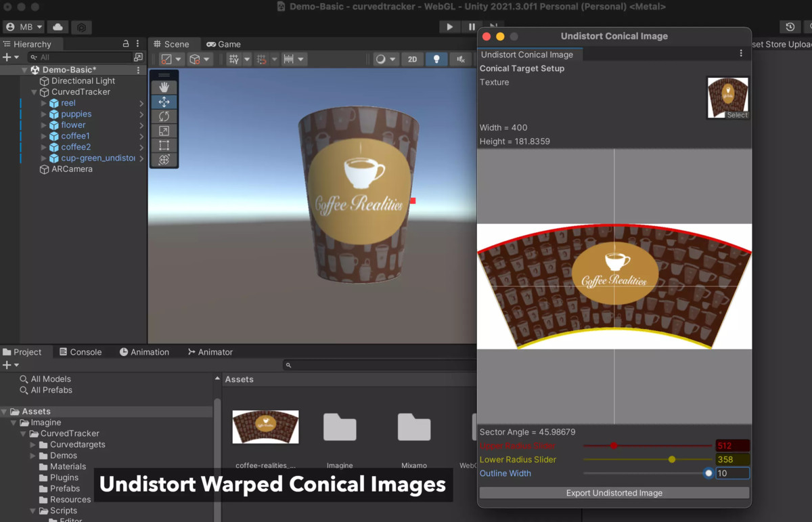Collapse the CurvedTracker object in Hierarchy

tap(34, 91)
